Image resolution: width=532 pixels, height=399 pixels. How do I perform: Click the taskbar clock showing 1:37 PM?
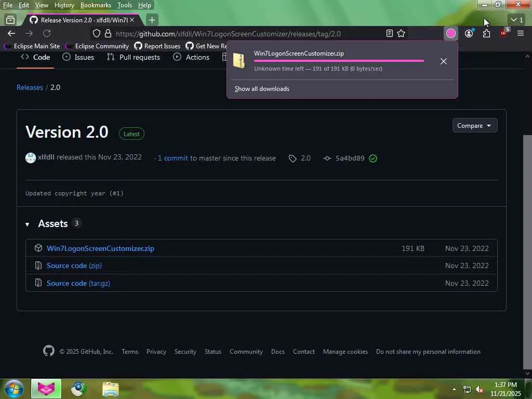point(506,389)
